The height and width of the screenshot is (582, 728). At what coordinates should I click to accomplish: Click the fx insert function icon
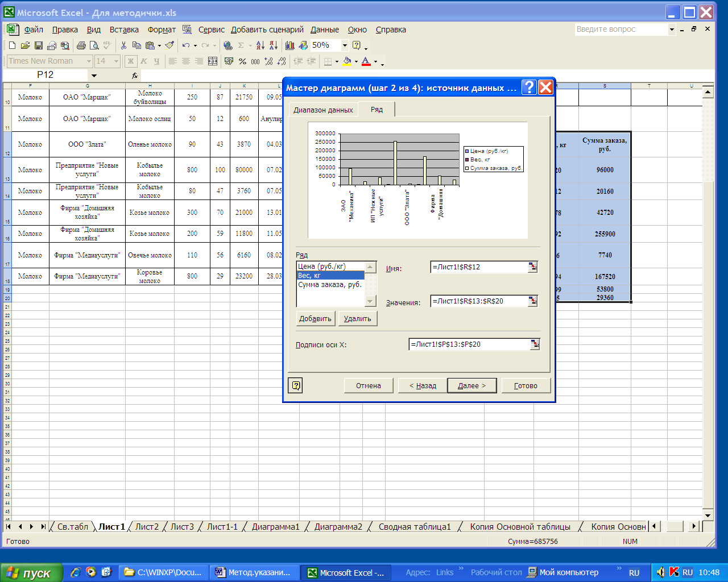tap(135, 76)
